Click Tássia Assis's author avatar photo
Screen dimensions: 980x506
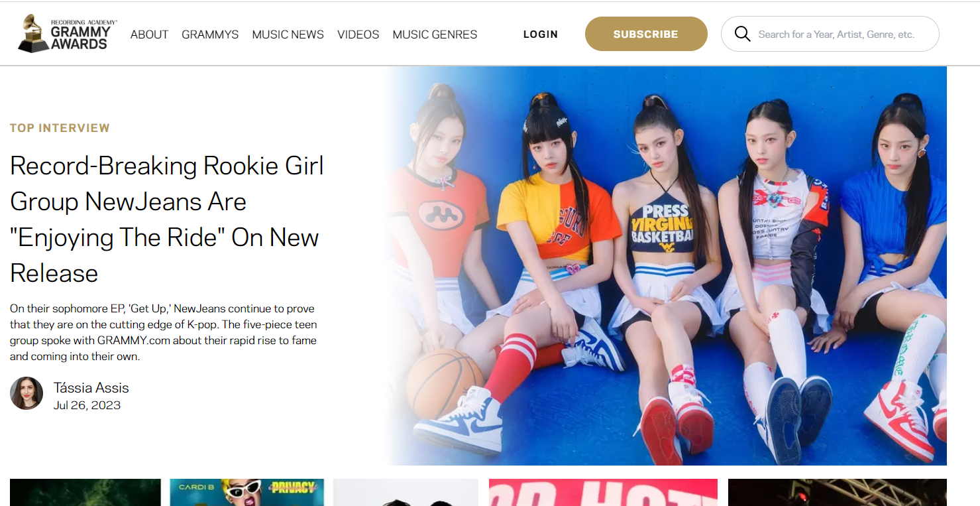(27, 393)
